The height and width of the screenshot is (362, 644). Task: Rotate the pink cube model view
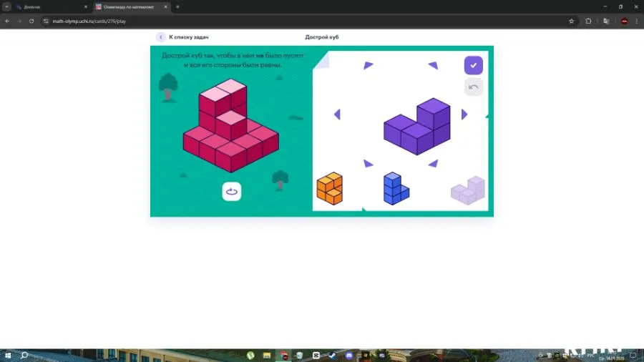coord(232,192)
